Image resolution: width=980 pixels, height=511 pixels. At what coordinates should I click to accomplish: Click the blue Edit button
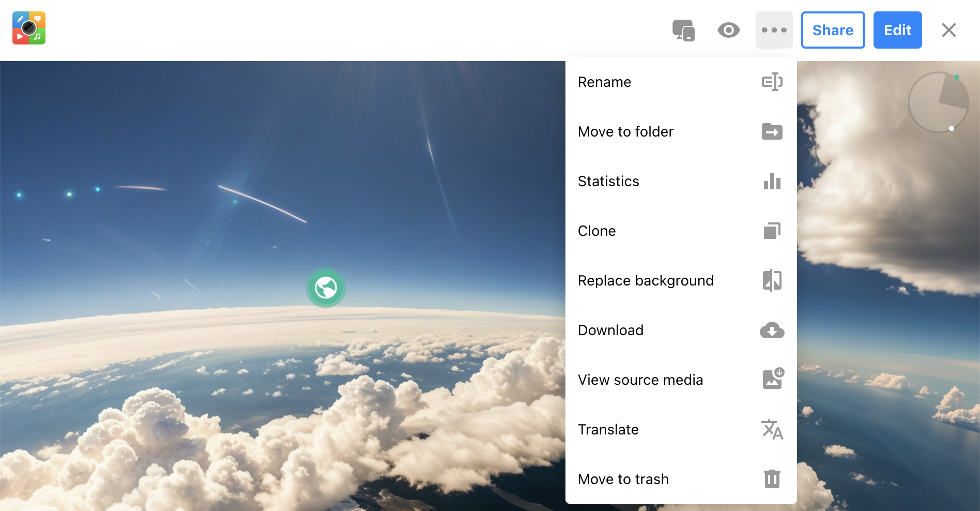pyautogui.click(x=898, y=30)
